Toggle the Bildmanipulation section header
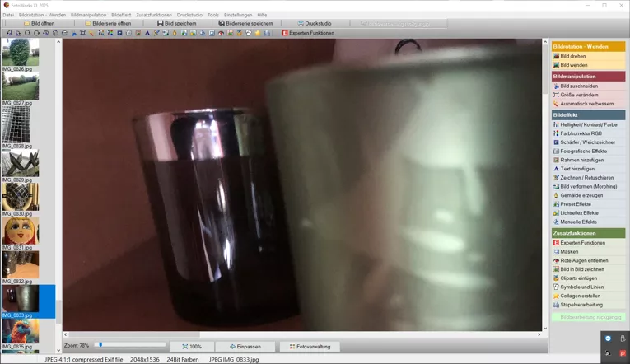 click(588, 77)
